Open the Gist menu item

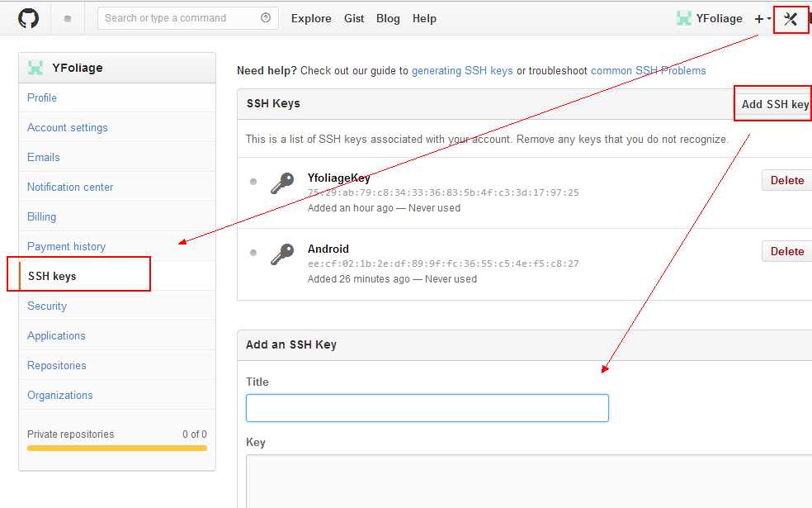point(354,19)
